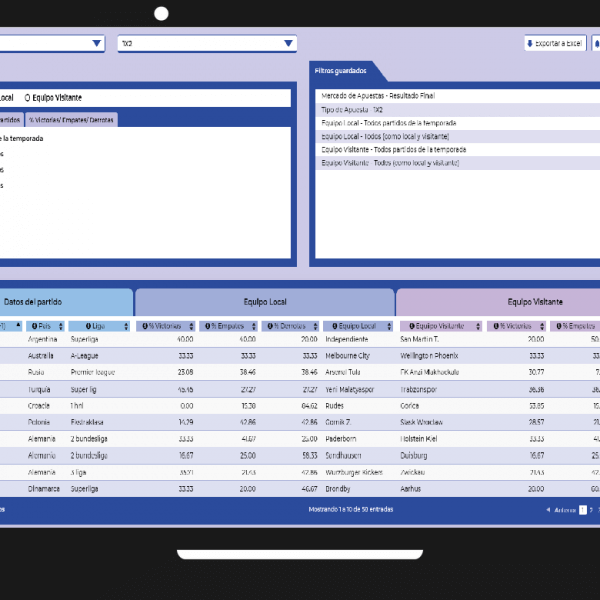Switch to % Victorias/ Empates/ Derrotas tab
The image size is (600, 600).
click(x=72, y=120)
